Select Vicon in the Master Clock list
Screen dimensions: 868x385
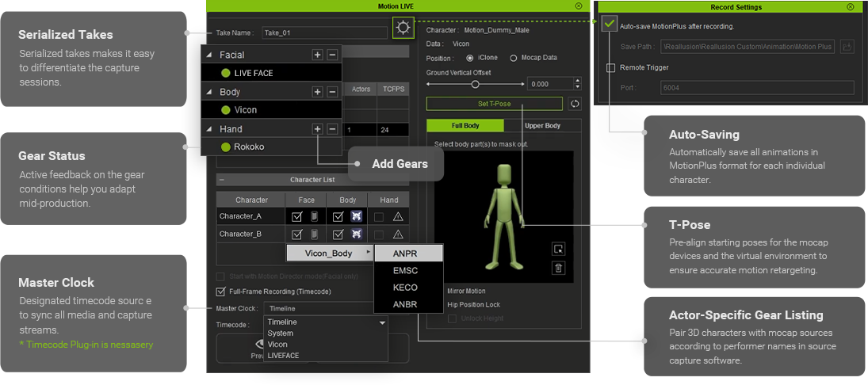pyautogui.click(x=278, y=345)
